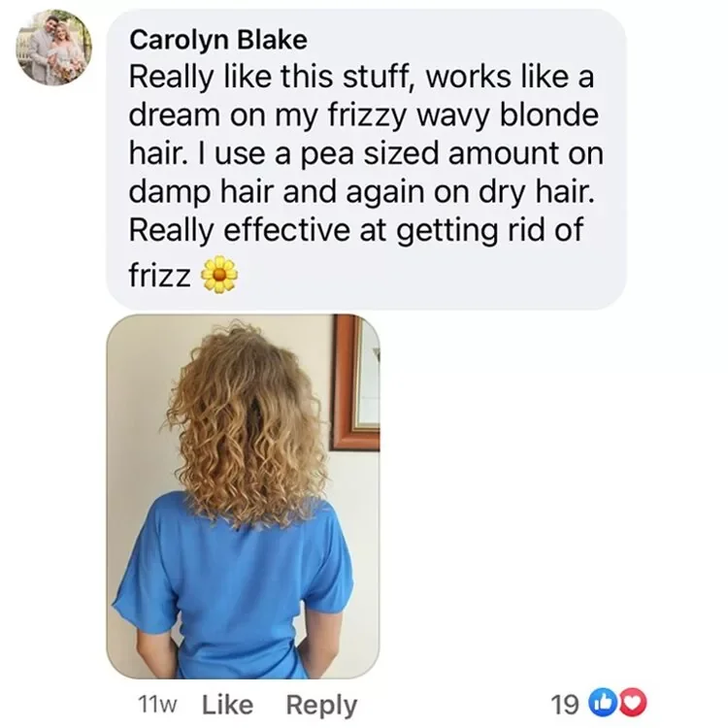The image size is (728, 728).
Task: Click the line 'Really effective at getting'
Action: point(314,231)
